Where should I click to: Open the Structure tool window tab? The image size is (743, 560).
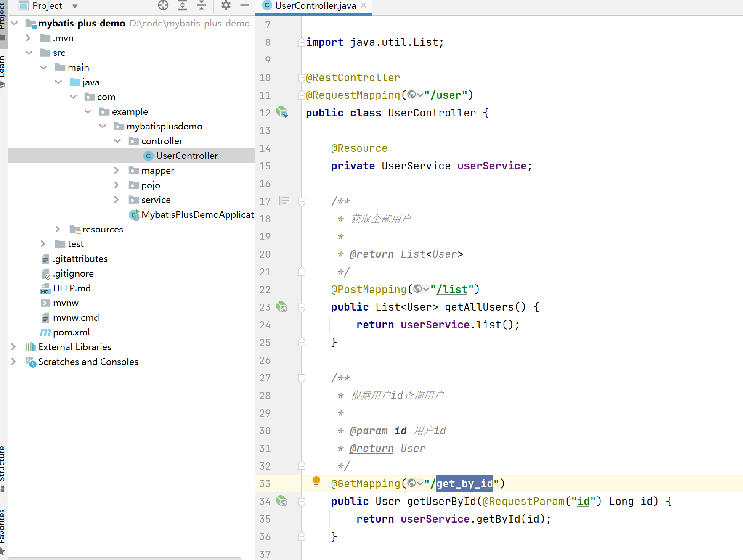[x=3, y=465]
